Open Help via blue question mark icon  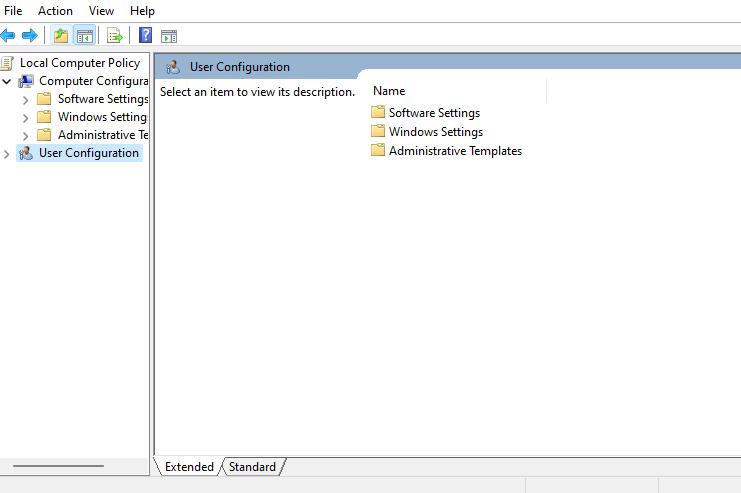[x=145, y=35]
